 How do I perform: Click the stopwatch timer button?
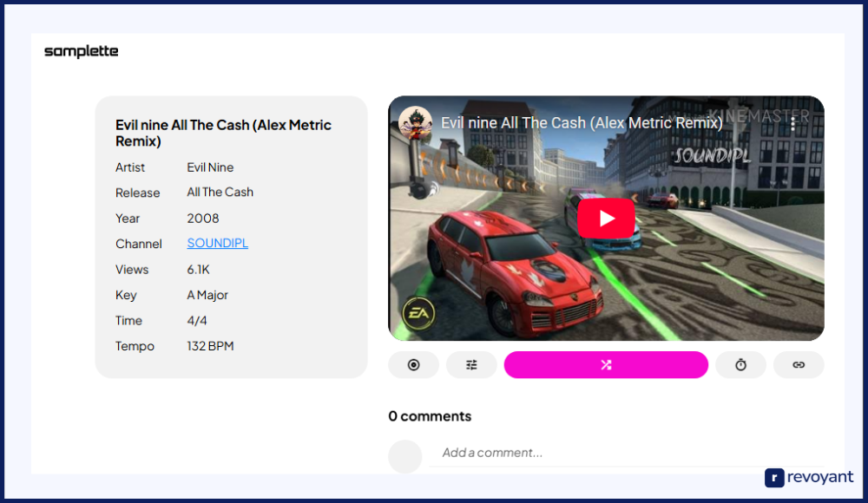click(x=740, y=364)
